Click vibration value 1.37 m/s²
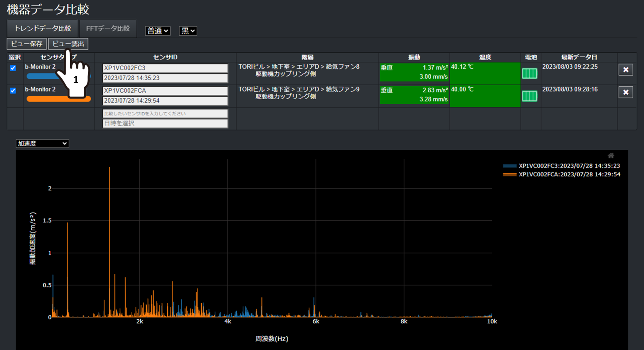 pos(435,67)
